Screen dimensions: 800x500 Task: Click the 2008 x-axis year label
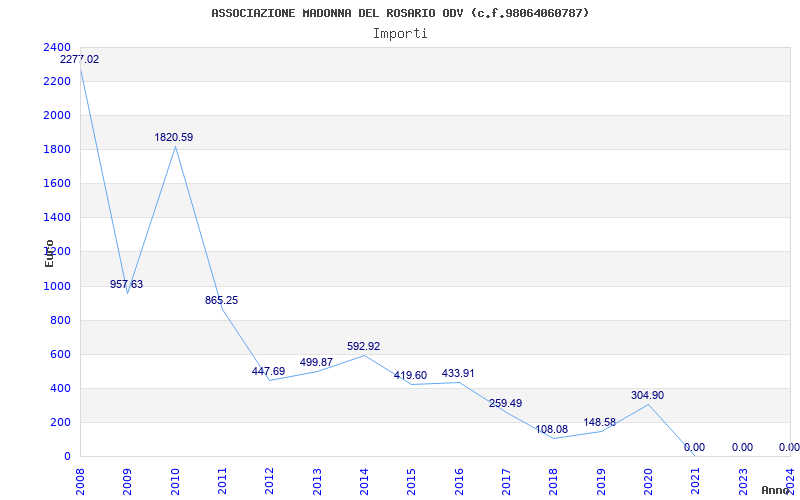80,481
